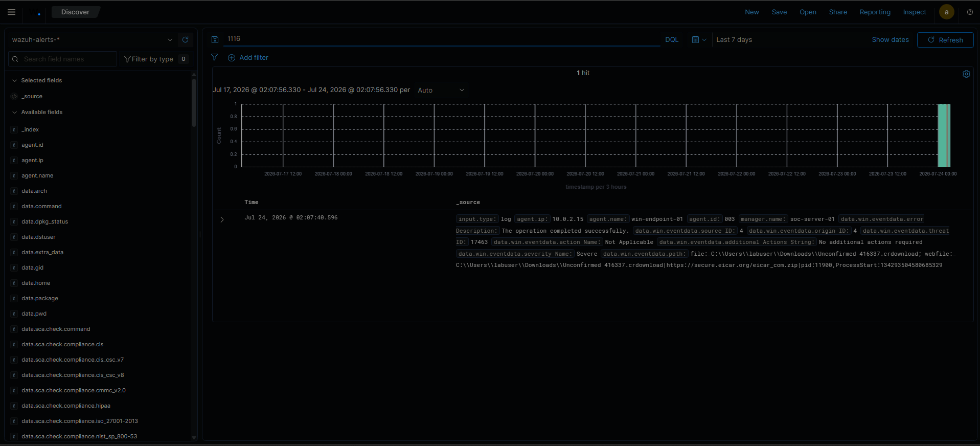The image size is (980, 446).
Task: Select the data.package field
Action: [x=40, y=298]
